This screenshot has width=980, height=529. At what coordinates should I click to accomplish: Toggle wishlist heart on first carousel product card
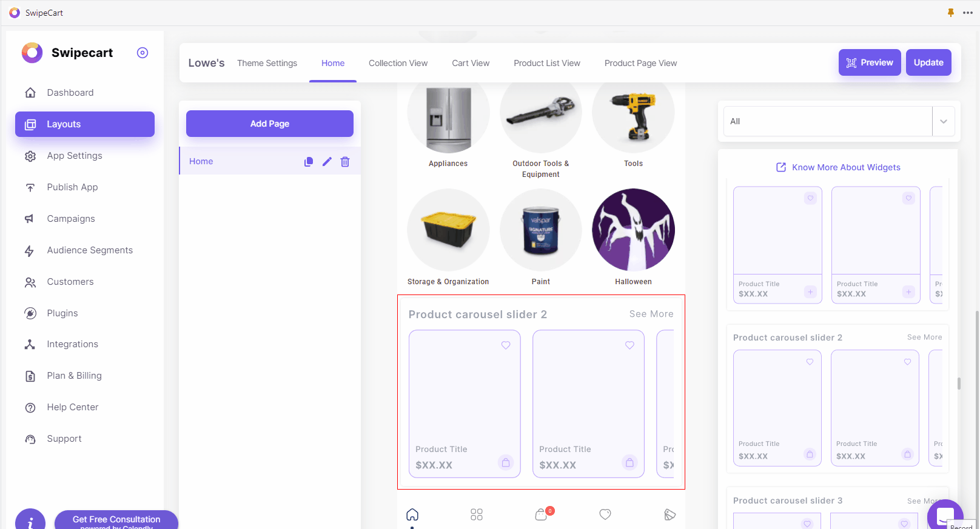506,345
